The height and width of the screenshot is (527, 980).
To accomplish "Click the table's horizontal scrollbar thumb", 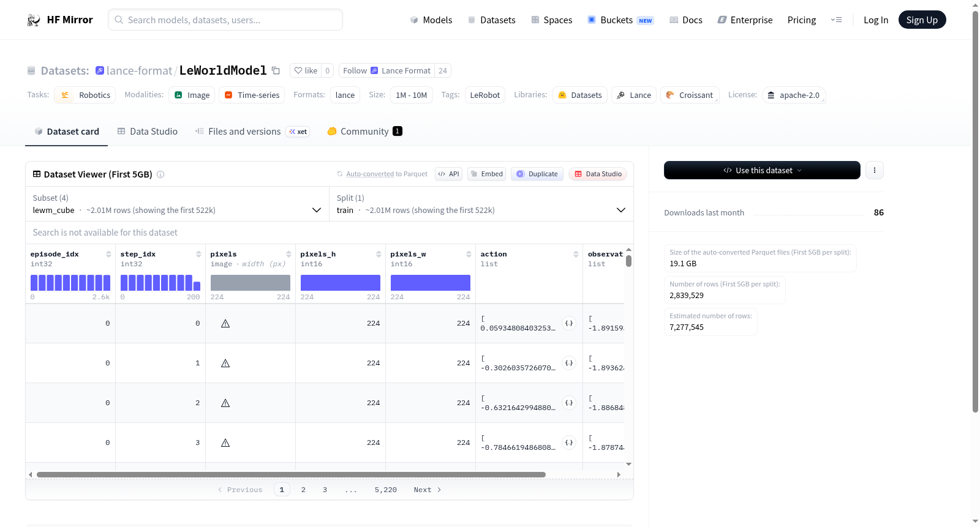I will point(291,474).
